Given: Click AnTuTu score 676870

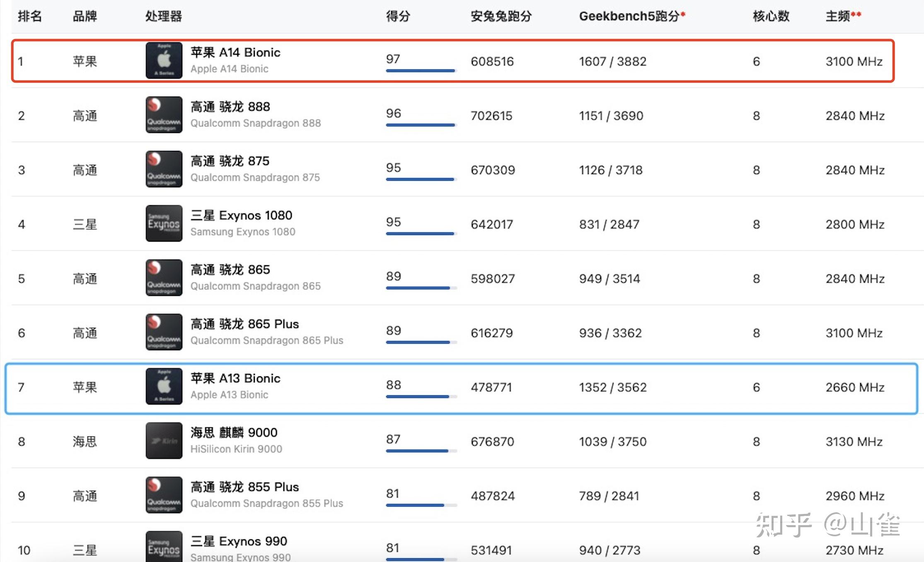Looking at the screenshot, I should click(492, 441).
